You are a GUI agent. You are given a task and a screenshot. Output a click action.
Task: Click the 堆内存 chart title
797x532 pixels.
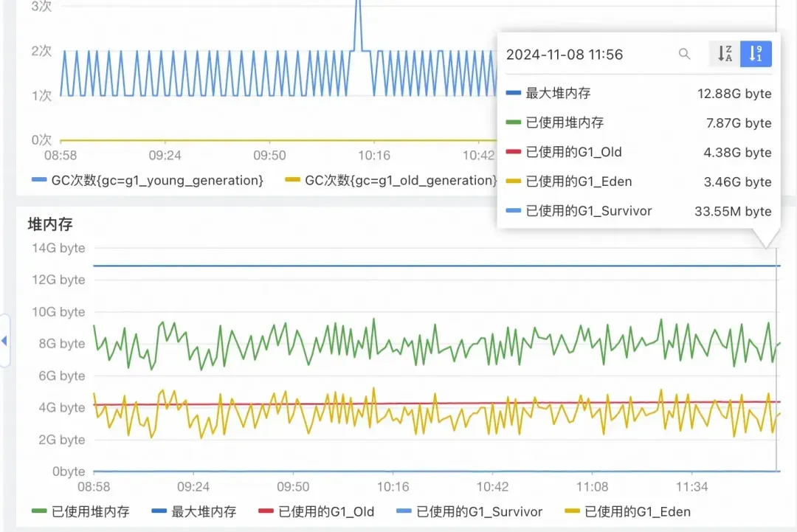coord(50,224)
